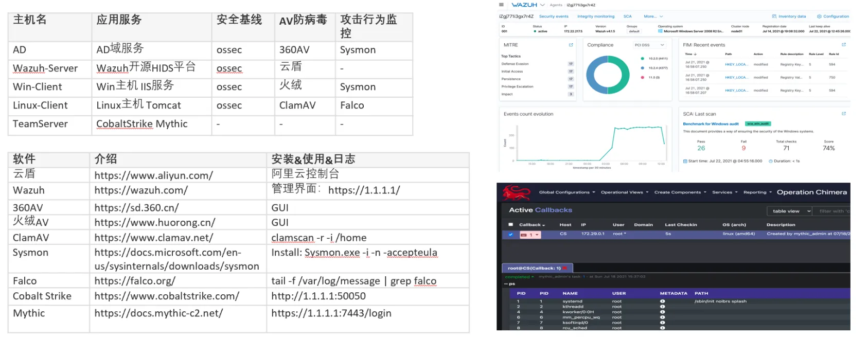Click the metadata info icon for kthreadd

[x=662, y=307]
